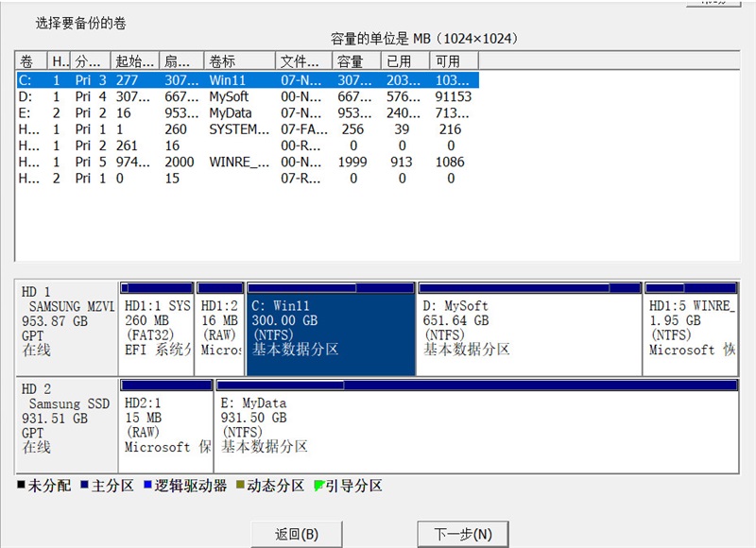Click the 主分区 legend color square

click(x=84, y=485)
